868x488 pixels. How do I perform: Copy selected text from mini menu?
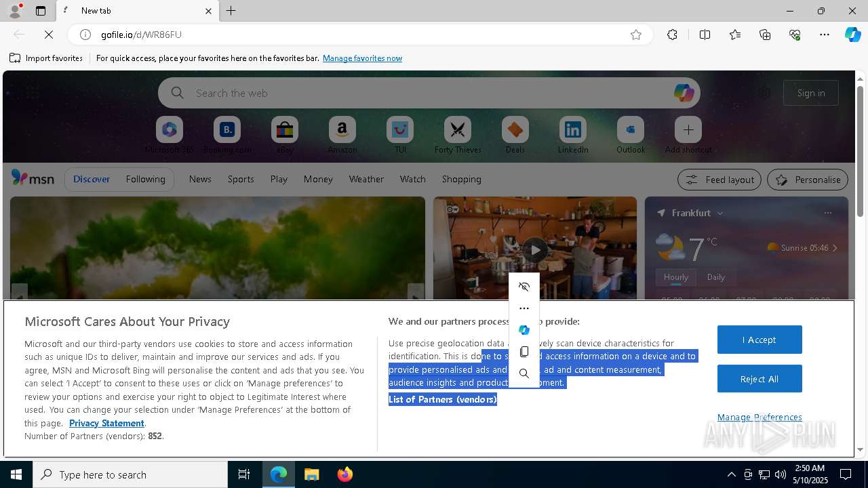pos(524,352)
